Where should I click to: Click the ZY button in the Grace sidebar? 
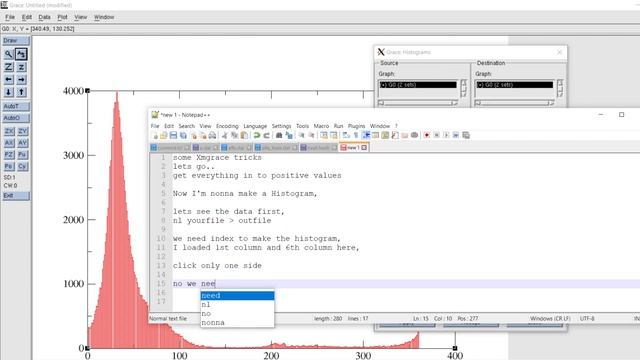pos(22,131)
